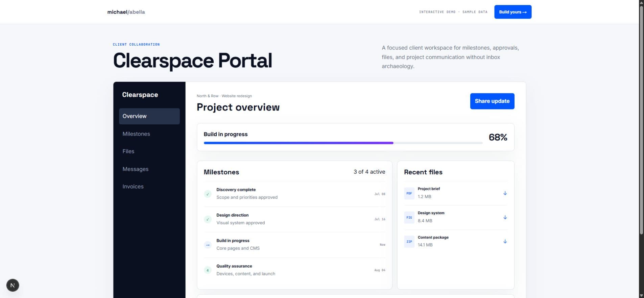Open Files in the sidebar
The height and width of the screenshot is (298, 644).
pyautogui.click(x=149, y=151)
